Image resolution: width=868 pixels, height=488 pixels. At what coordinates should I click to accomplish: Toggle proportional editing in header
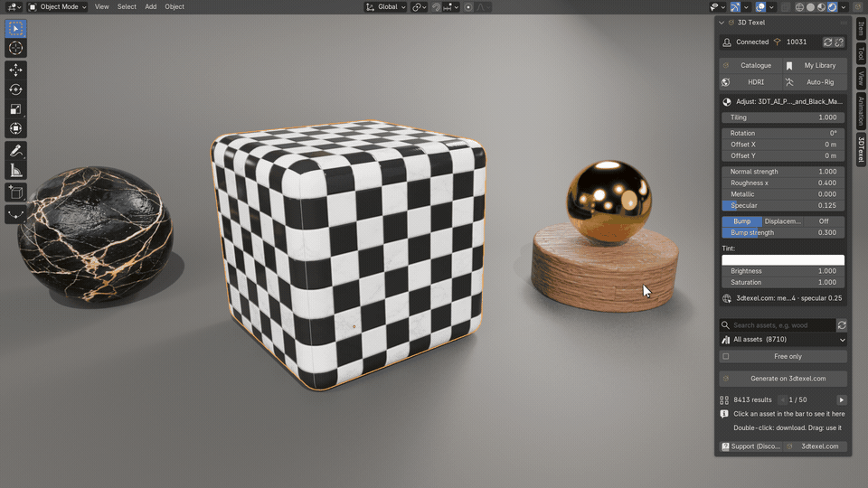468,7
